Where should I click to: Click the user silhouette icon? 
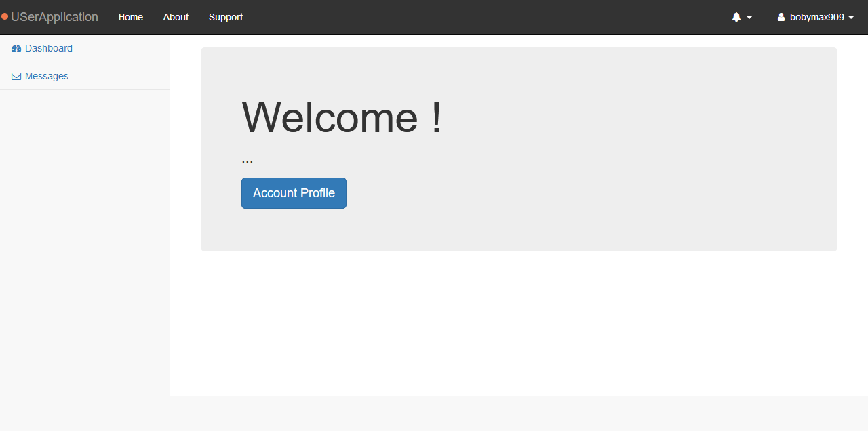point(781,17)
